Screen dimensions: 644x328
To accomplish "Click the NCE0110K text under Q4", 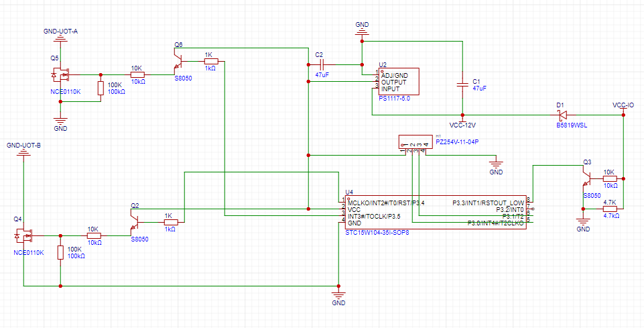I will pos(29,252).
